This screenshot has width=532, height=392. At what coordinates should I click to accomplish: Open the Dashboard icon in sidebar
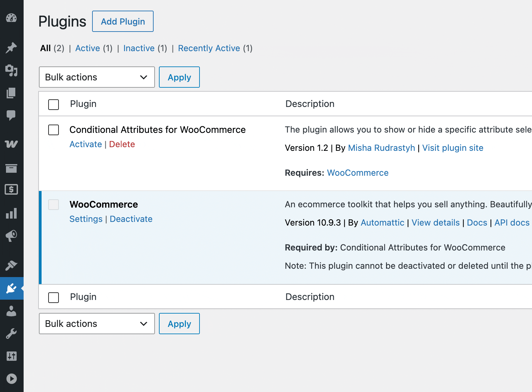click(x=11, y=18)
